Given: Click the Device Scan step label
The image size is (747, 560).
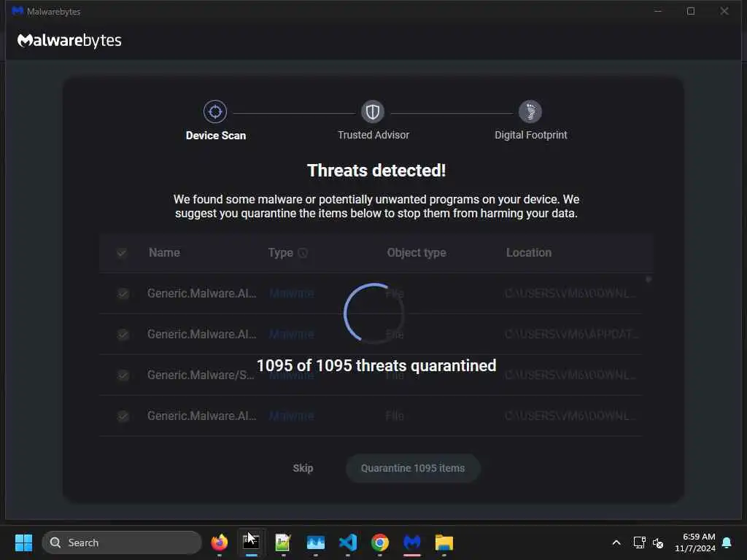Looking at the screenshot, I should (216, 136).
